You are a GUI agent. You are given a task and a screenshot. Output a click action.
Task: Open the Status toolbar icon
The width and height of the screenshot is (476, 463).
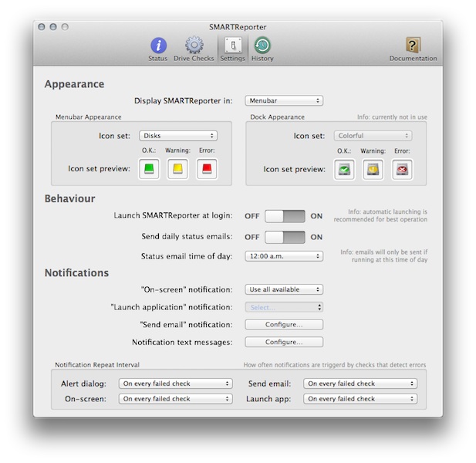tap(158, 46)
